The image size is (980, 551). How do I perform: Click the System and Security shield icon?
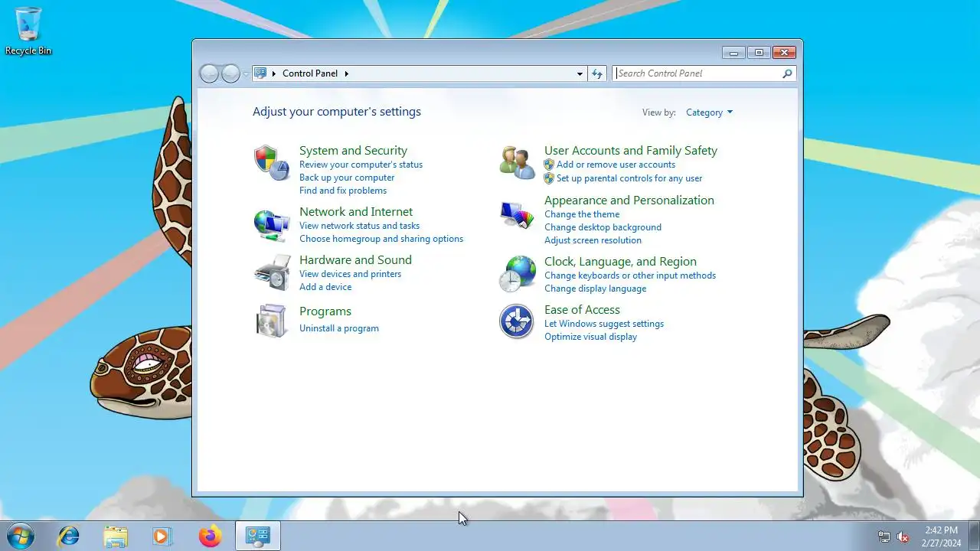[272, 162]
